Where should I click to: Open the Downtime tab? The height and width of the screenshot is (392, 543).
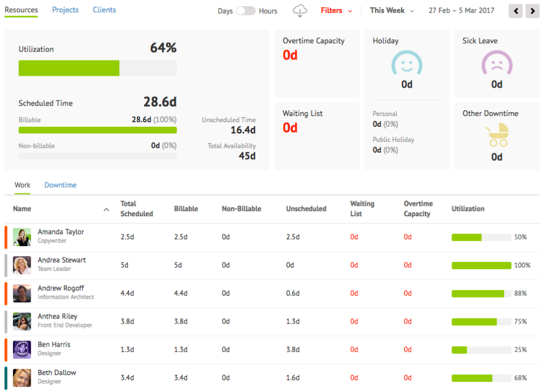click(60, 185)
